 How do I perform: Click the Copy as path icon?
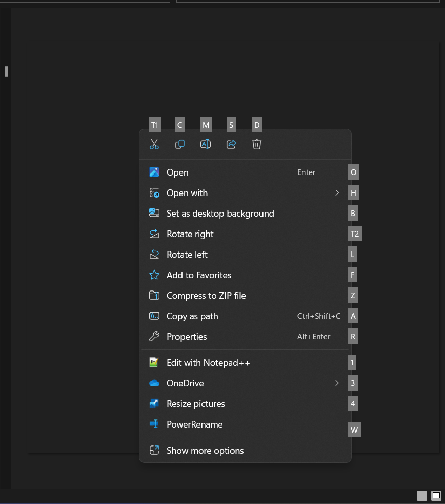[x=154, y=316]
